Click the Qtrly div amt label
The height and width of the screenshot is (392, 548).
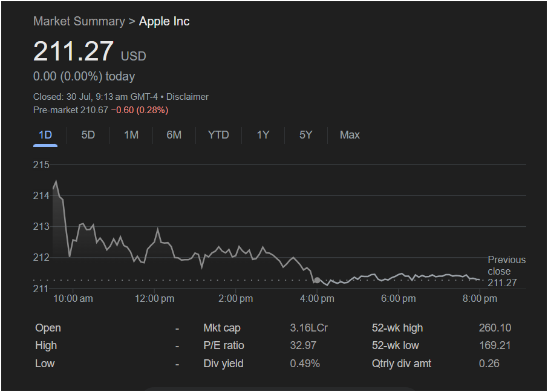[402, 364]
